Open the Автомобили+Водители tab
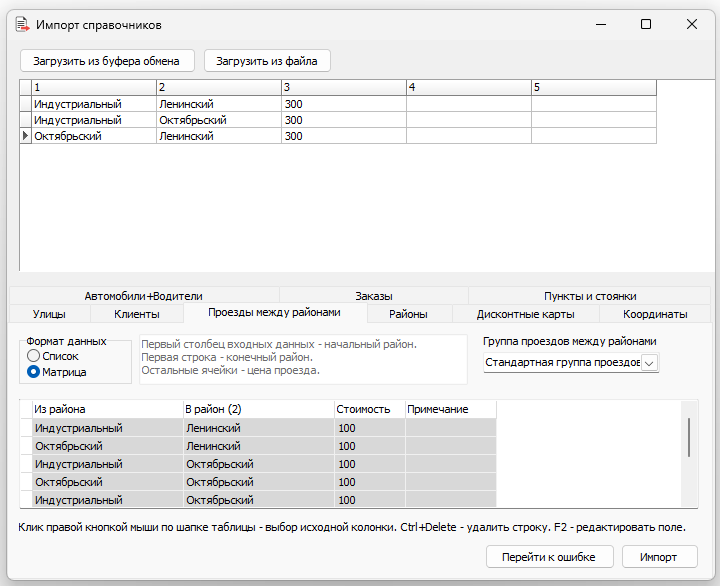Screen dimensions: 720x586 click(x=143, y=296)
